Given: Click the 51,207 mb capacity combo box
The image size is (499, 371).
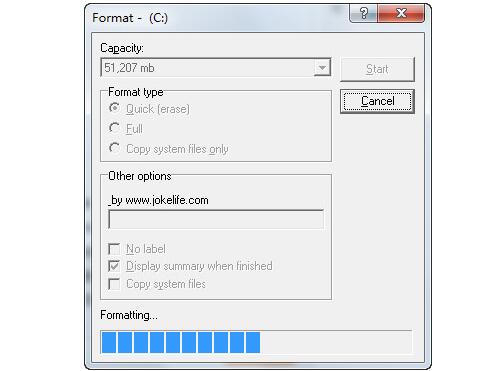Looking at the screenshot, I should pyautogui.click(x=215, y=68).
